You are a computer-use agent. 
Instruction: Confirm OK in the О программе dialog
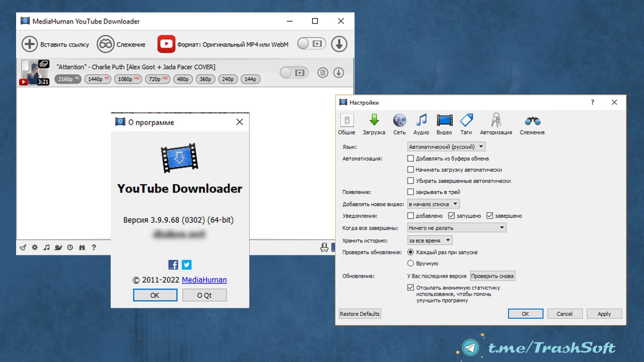(x=155, y=295)
